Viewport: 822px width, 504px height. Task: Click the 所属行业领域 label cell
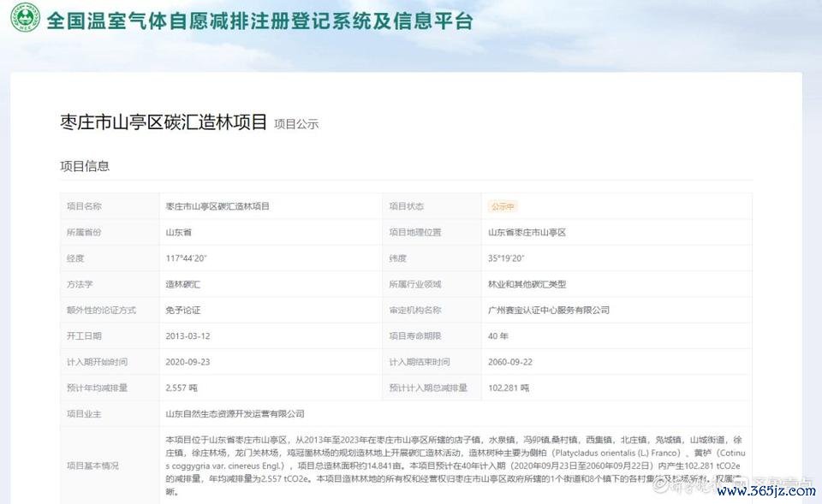coord(432,284)
